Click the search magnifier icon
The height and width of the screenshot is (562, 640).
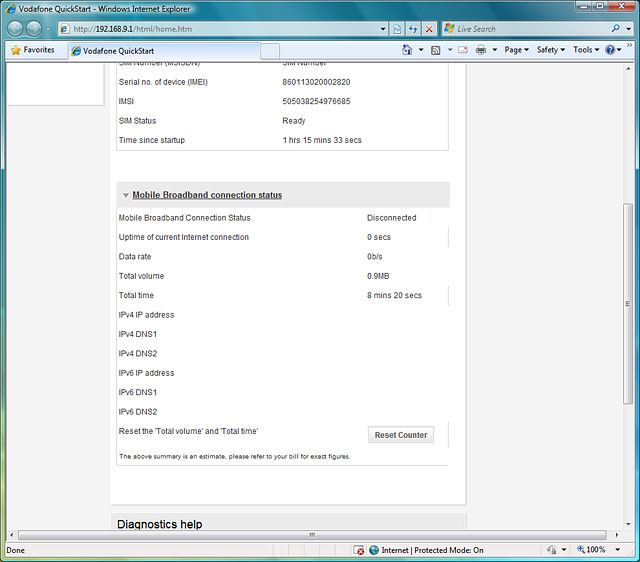pos(615,29)
